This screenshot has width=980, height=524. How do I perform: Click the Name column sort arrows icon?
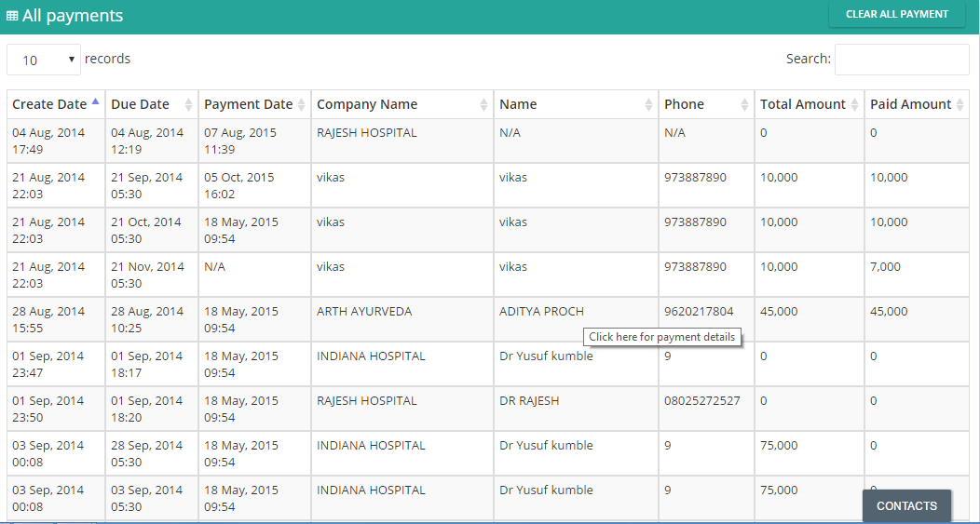pyautogui.click(x=648, y=105)
